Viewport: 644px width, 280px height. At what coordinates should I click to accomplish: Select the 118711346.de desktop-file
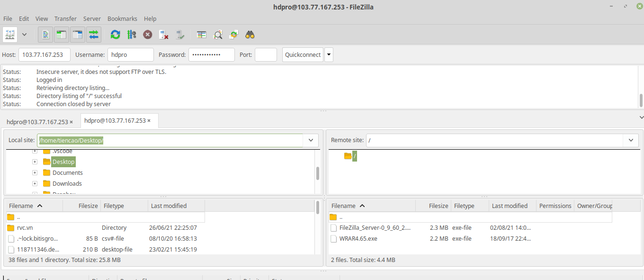(106, 249)
